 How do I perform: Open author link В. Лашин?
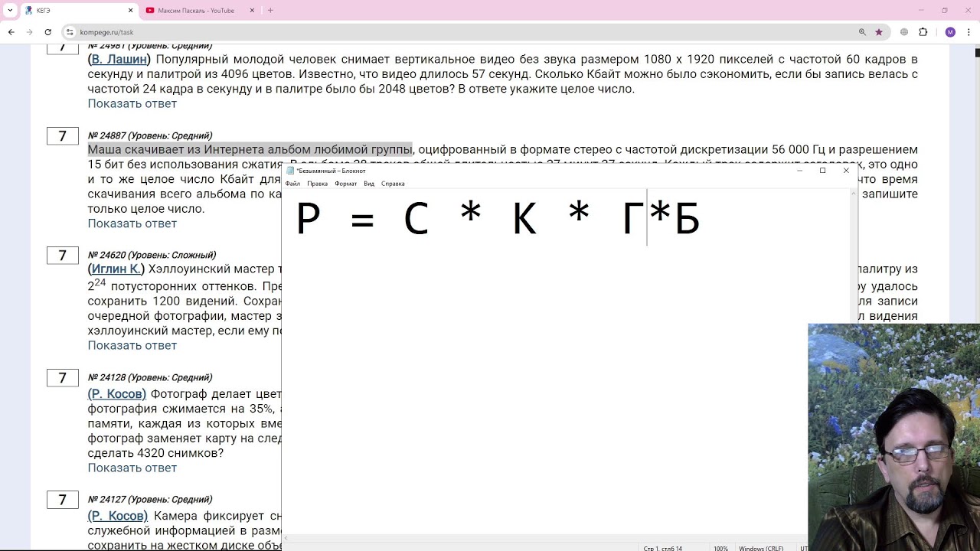click(119, 60)
